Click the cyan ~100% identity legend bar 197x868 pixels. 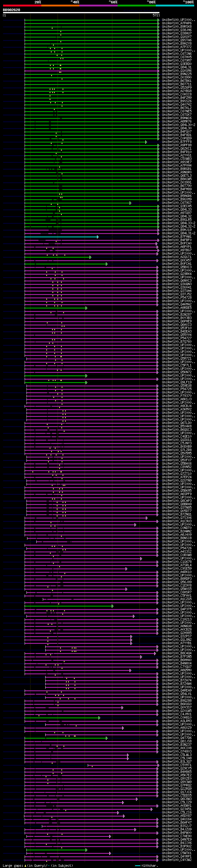[x=175, y=6]
